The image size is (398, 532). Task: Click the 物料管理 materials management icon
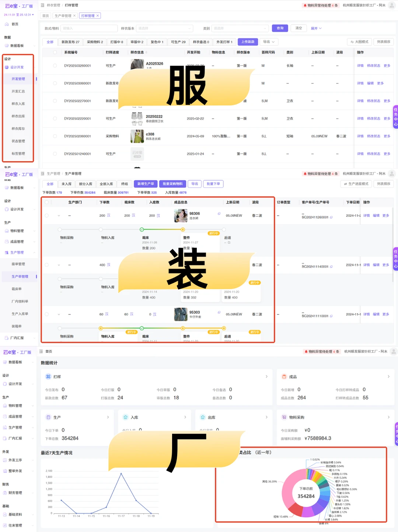[6, 231]
